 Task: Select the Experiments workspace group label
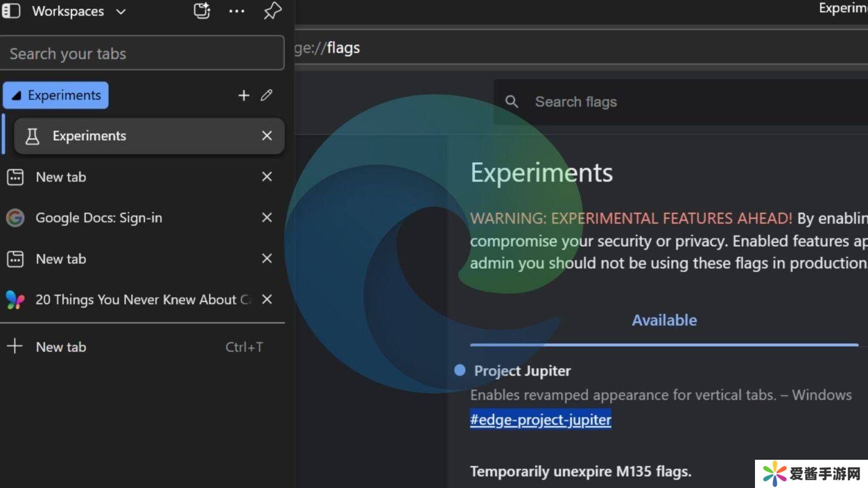click(x=56, y=95)
